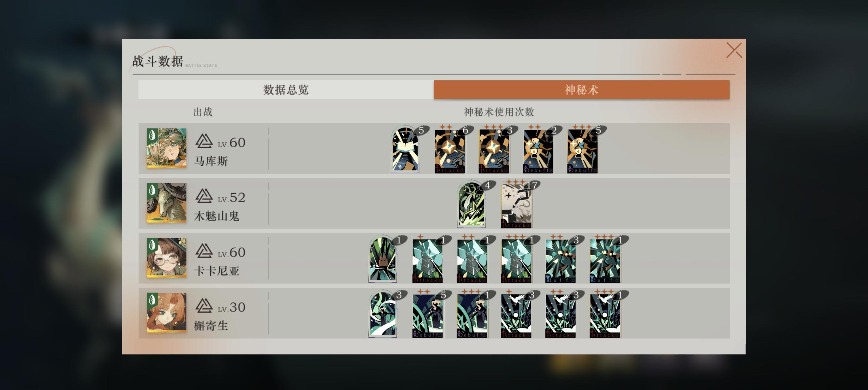Select 马库斯 three-star Debuff card used 5 times
Screen dimensions: 868x390
[x=582, y=150]
